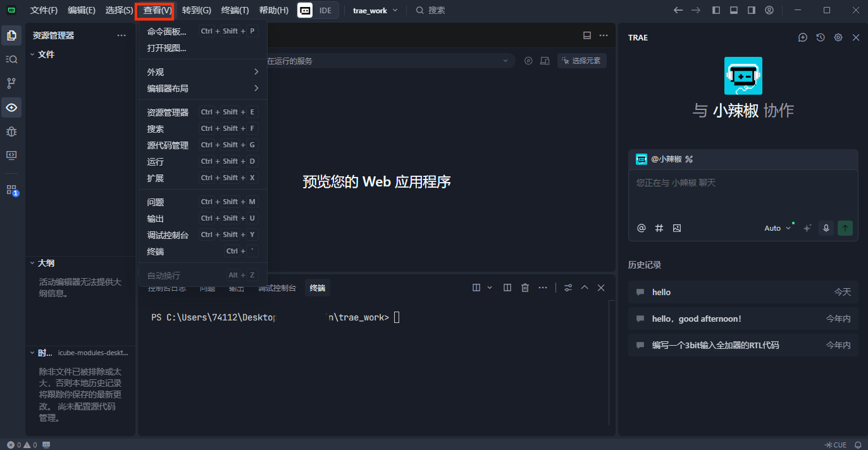Expand the 编辑器布局 submenu
868x450 pixels.
click(x=203, y=88)
